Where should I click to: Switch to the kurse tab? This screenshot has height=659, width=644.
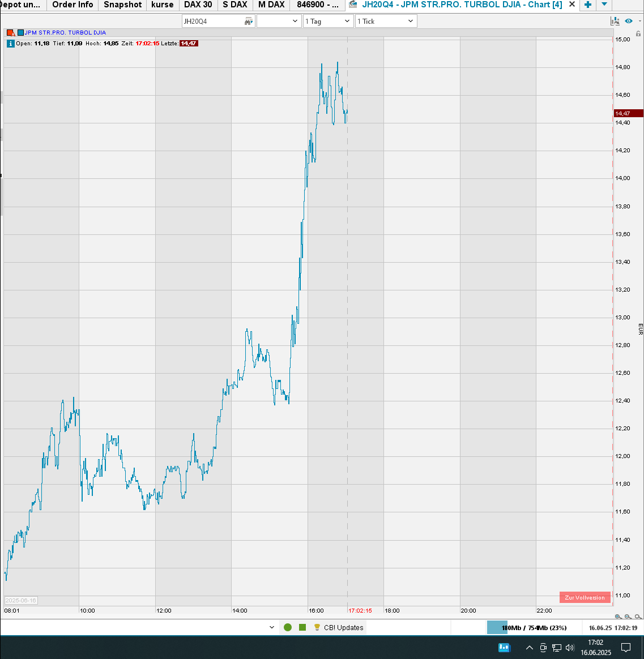(x=162, y=5)
